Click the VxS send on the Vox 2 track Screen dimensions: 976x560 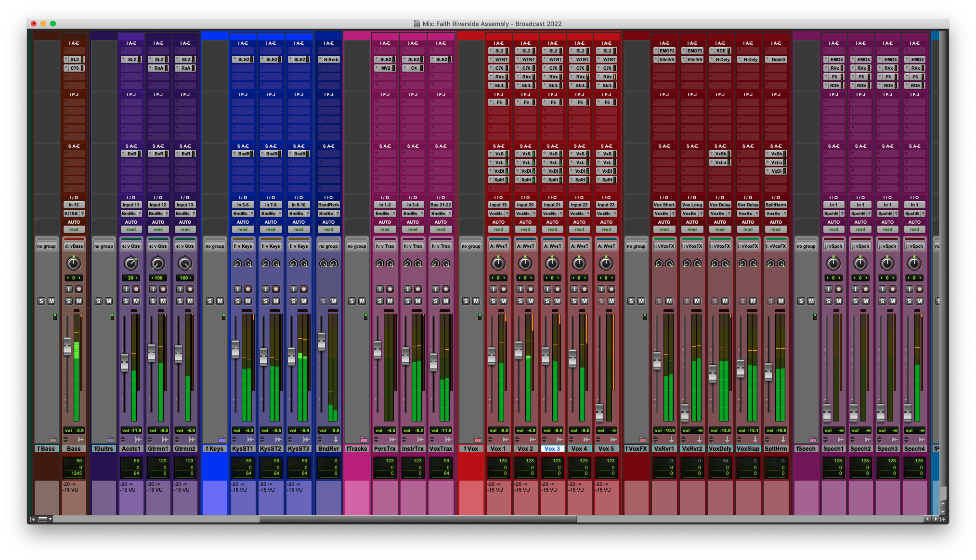[526, 154]
